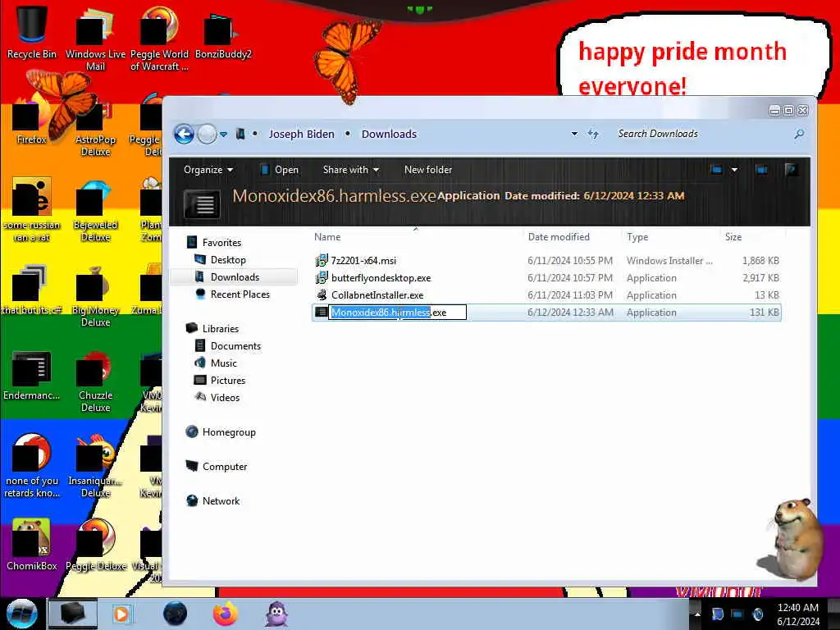Select butterflyondesktop.exe file
Viewport: 840px width, 630px height.
coord(546,278)
